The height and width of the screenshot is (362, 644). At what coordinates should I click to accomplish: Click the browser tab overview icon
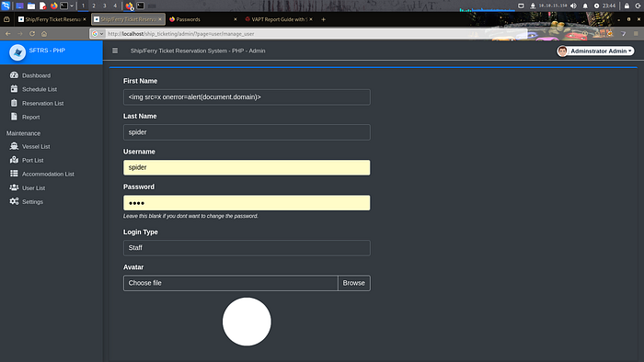click(x=6, y=19)
